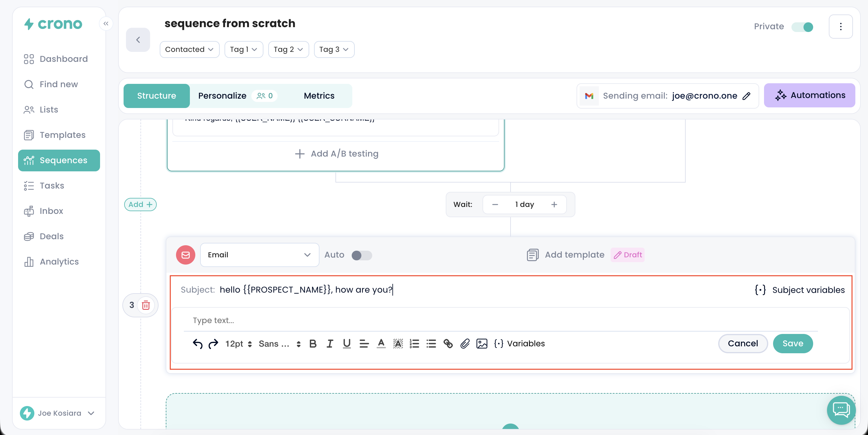Switch to the Metrics tab
This screenshot has width=868, height=435.
(319, 96)
